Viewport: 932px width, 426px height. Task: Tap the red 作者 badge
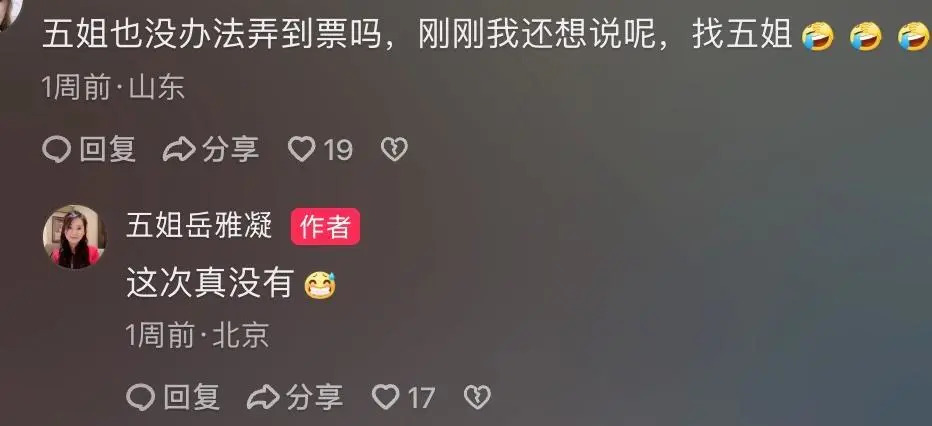coord(325,226)
